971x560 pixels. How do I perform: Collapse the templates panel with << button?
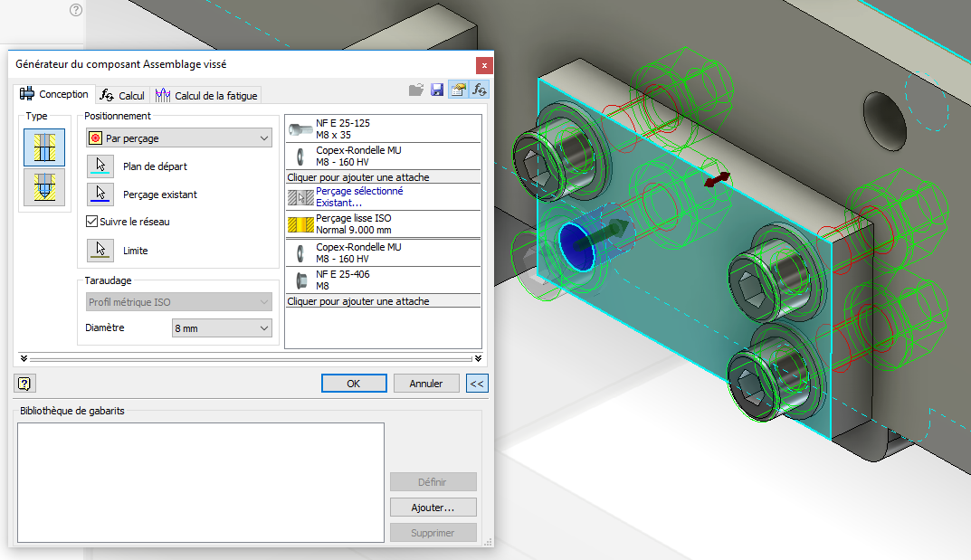(x=477, y=384)
